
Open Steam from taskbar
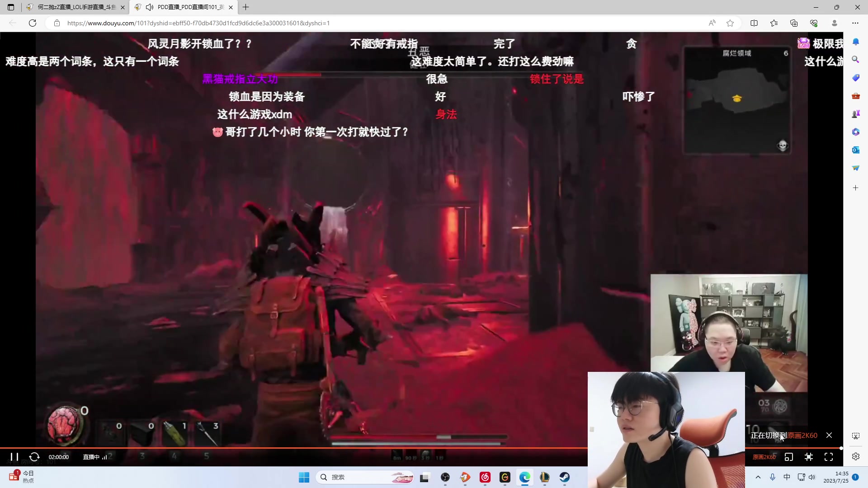(x=565, y=477)
